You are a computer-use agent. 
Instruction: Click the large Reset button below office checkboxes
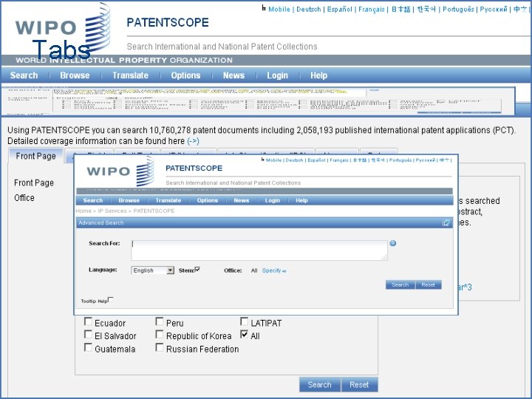(359, 385)
